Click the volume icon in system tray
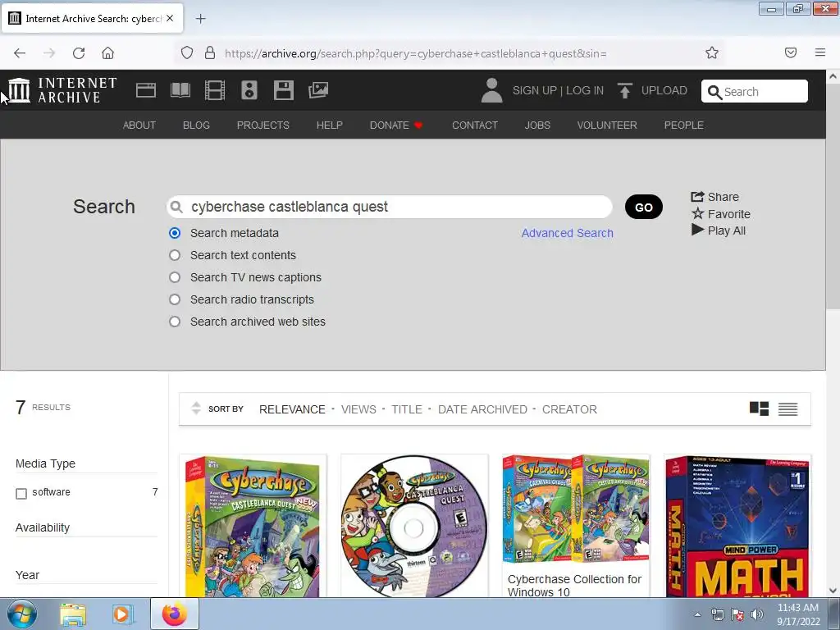This screenshot has height=630, width=840. point(757,614)
